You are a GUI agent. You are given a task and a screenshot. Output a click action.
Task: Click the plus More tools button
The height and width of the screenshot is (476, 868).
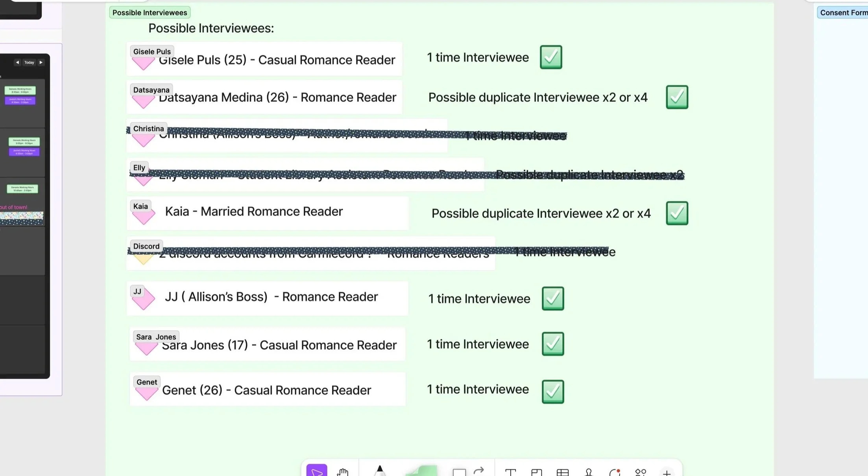(x=667, y=472)
